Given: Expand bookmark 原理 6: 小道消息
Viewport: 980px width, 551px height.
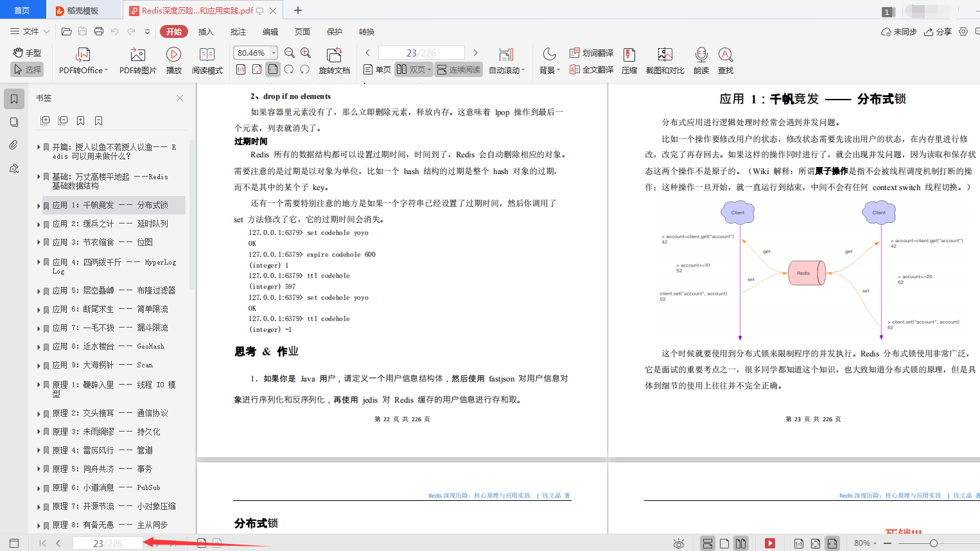Looking at the screenshot, I should (39, 488).
